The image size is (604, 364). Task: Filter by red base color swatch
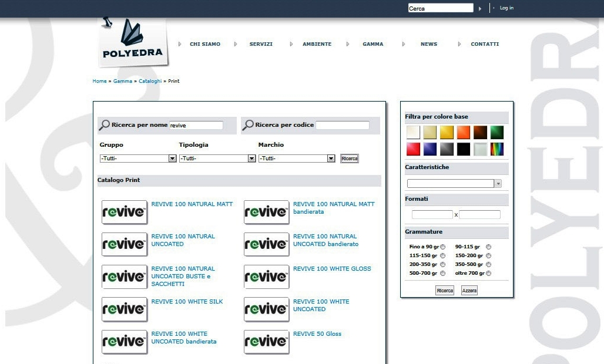pyautogui.click(x=413, y=149)
